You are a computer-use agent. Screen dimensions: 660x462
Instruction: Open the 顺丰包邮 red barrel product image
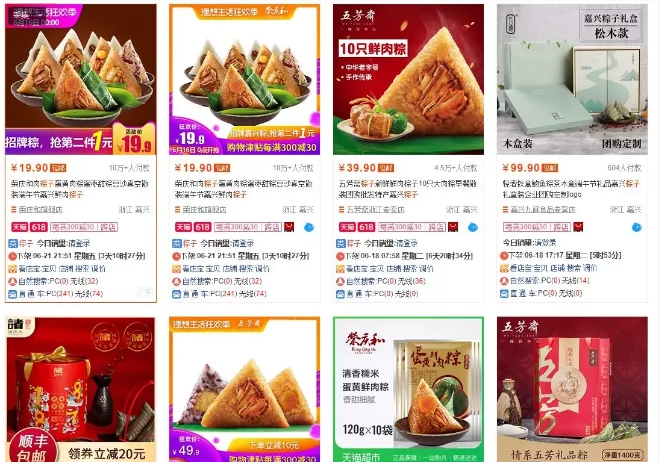tap(80, 390)
